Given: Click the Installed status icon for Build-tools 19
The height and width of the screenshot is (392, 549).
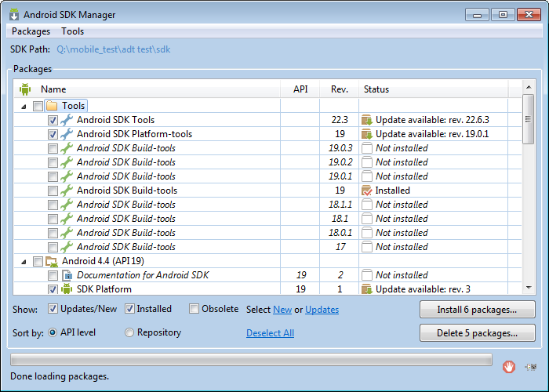Looking at the screenshot, I should tap(366, 191).
